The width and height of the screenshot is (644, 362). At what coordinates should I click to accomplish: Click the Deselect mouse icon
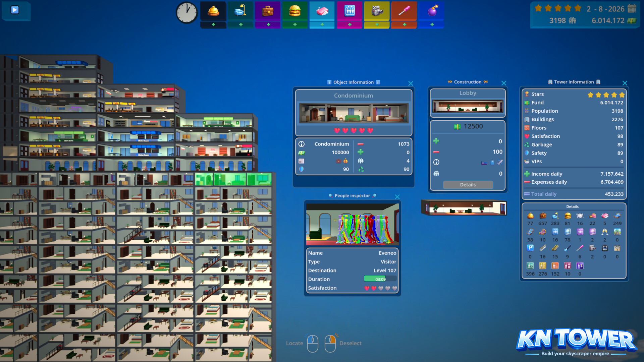click(x=330, y=344)
